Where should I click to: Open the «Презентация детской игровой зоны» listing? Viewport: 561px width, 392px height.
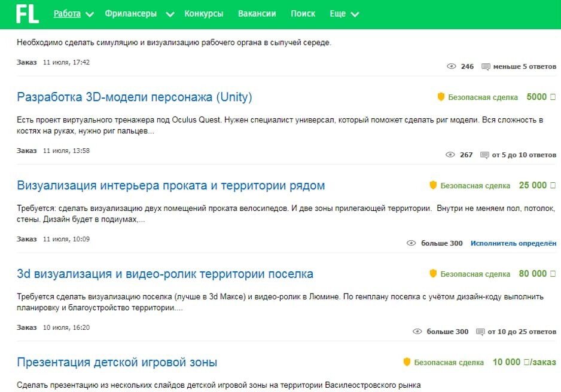117,362
